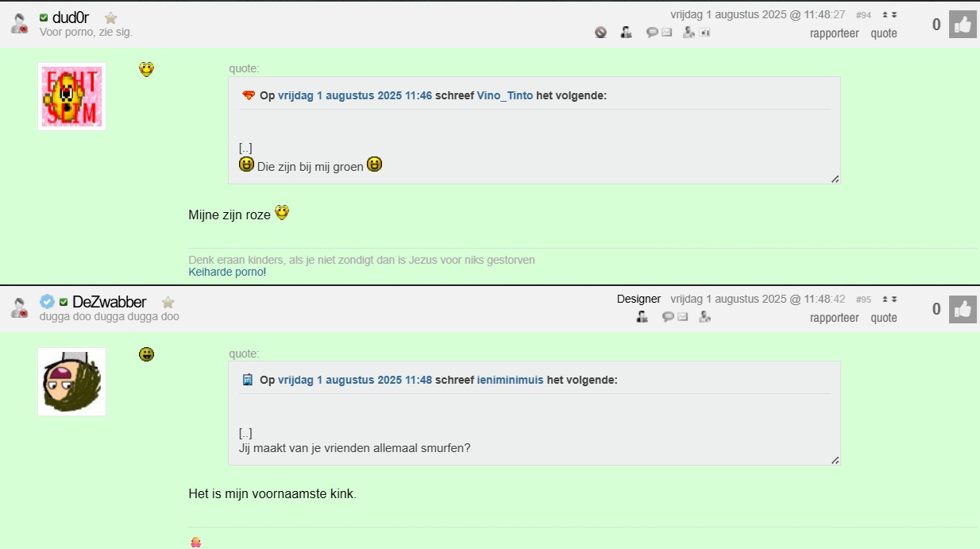Click star icon next to dud0r
This screenshot has height=549, width=980.
[x=111, y=17]
